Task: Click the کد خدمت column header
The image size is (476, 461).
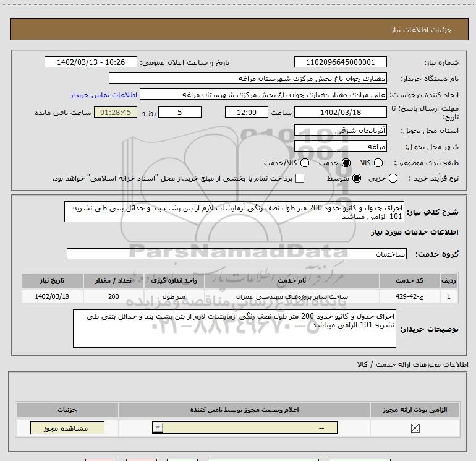Action: pos(409,280)
